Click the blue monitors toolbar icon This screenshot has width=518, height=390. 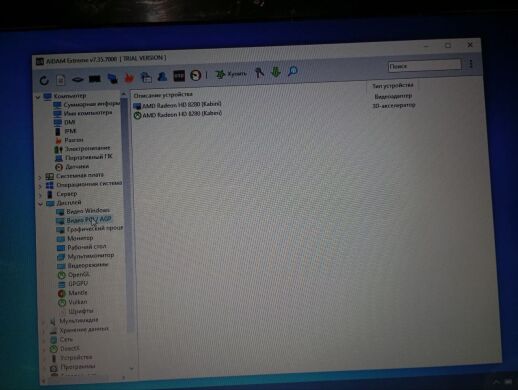[x=112, y=78]
